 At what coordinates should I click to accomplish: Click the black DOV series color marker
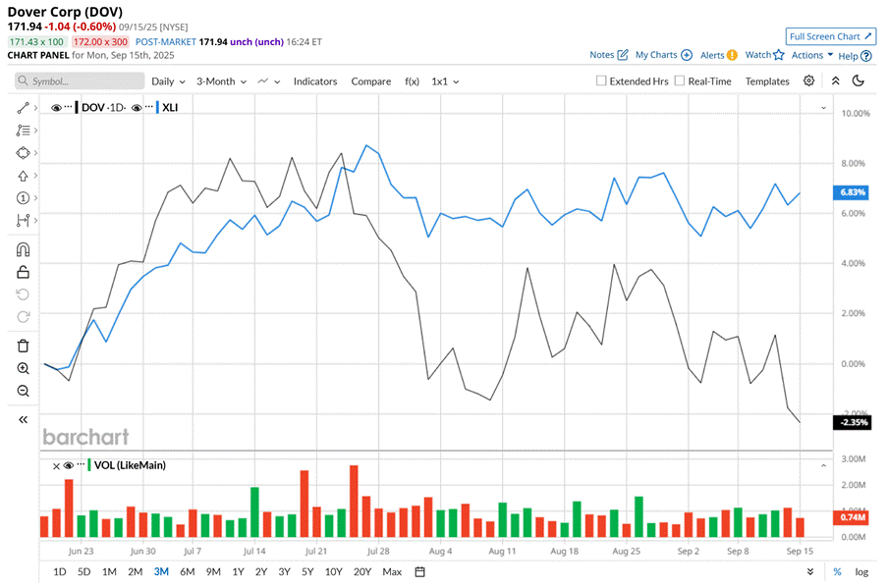[77, 107]
